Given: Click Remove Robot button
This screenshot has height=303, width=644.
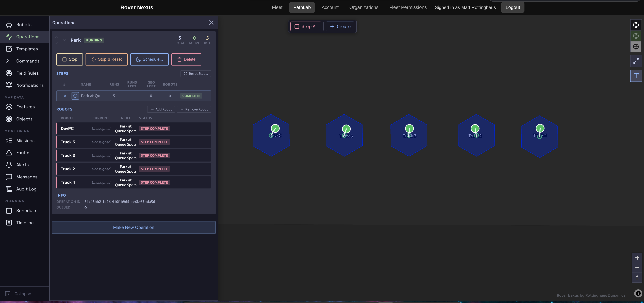Looking at the screenshot, I should [x=194, y=109].
